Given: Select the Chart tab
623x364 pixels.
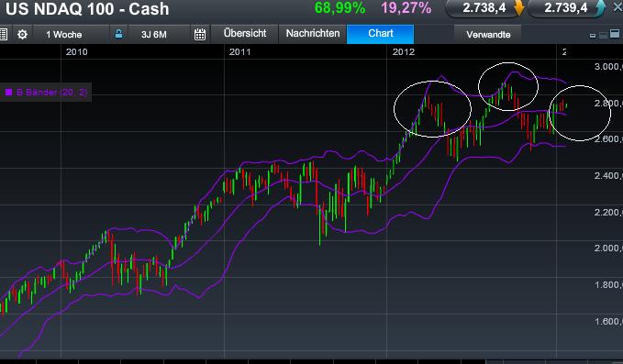Looking at the screenshot, I should pyautogui.click(x=380, y=33).
